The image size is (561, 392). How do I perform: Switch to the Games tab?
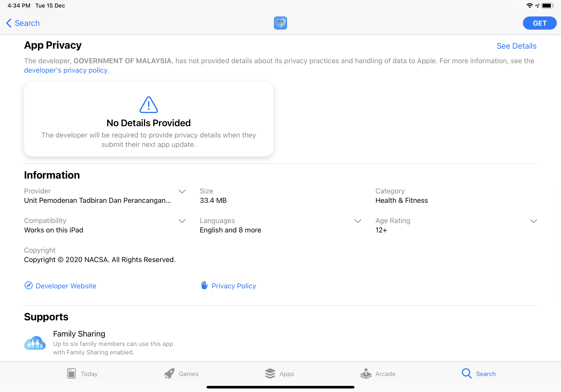pyautogui.click(x=181, y=373)
